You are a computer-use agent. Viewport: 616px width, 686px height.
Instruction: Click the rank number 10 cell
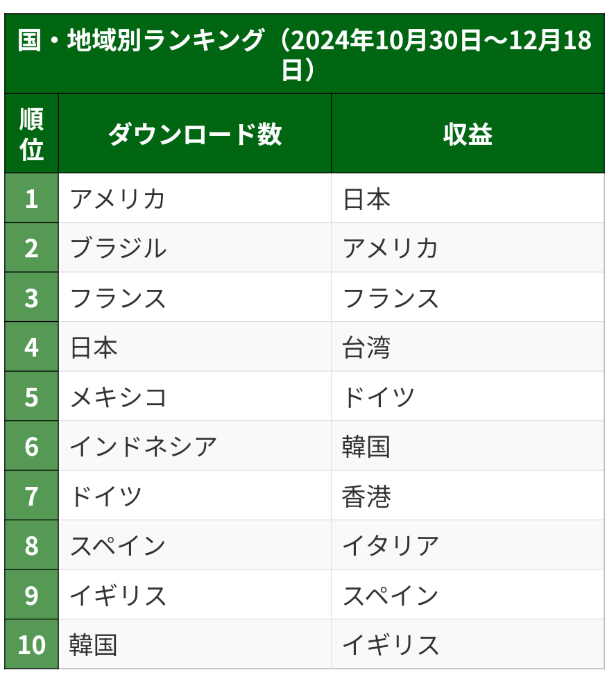tap(31, 645)
